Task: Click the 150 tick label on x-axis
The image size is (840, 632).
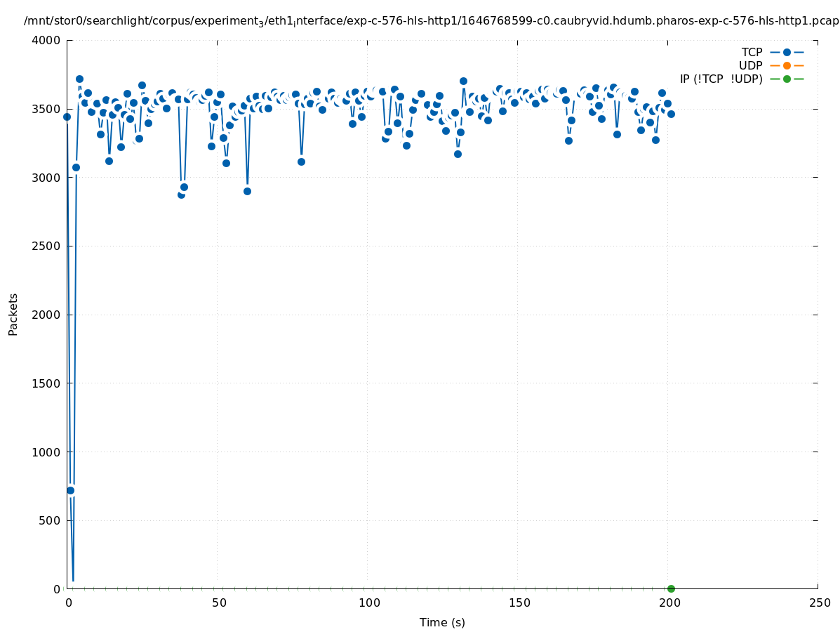Action: click(519, 603)
